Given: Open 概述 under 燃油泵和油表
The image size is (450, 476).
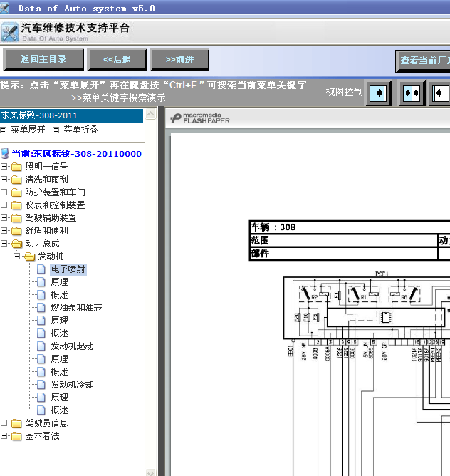Looking at the screenshot, I should pyautogui.click(x=60, y=333).
